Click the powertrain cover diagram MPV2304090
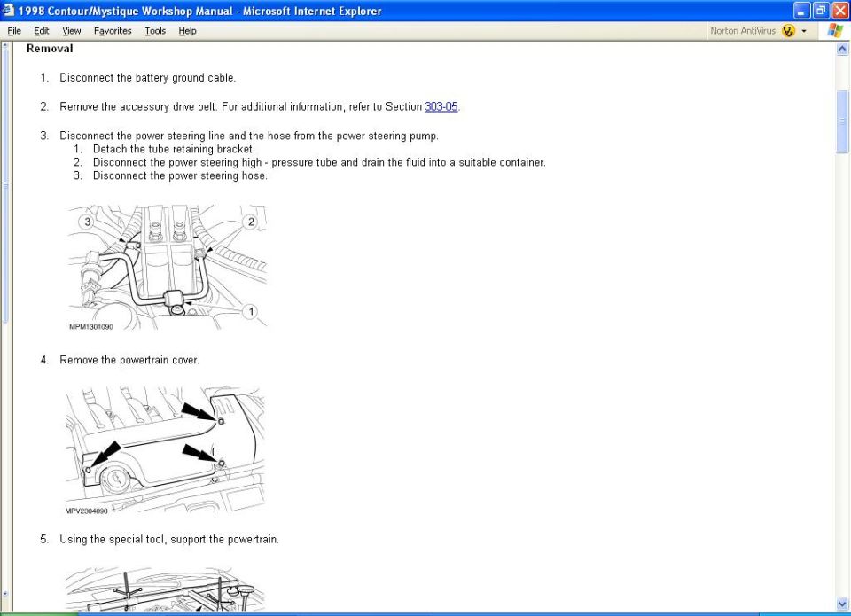 point(165,450)
